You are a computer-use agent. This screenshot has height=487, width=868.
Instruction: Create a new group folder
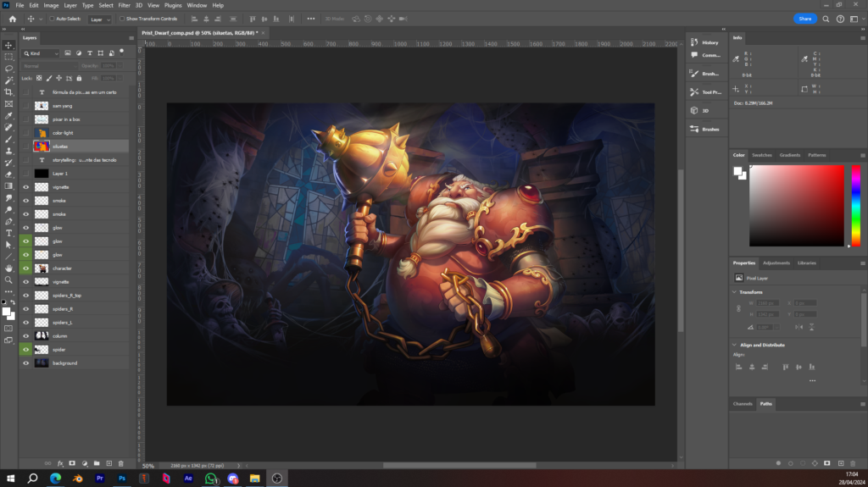(x=97, y=464)
